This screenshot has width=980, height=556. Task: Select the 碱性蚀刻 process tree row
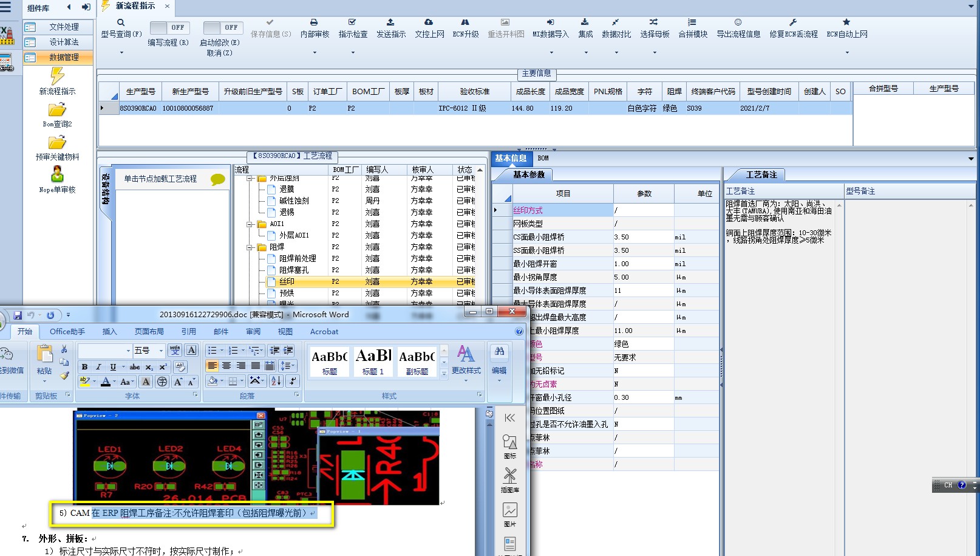click(x=370, y=201)
